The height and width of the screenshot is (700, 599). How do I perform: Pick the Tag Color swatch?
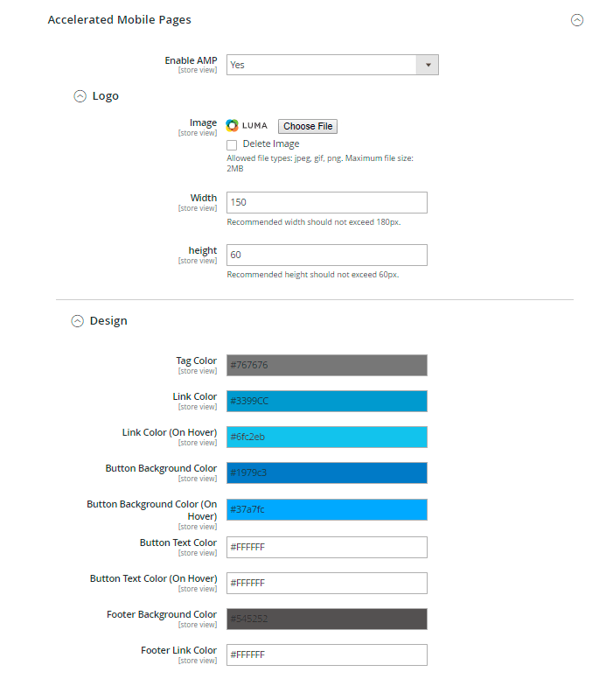pyautogui.click(x=326, y=365)
